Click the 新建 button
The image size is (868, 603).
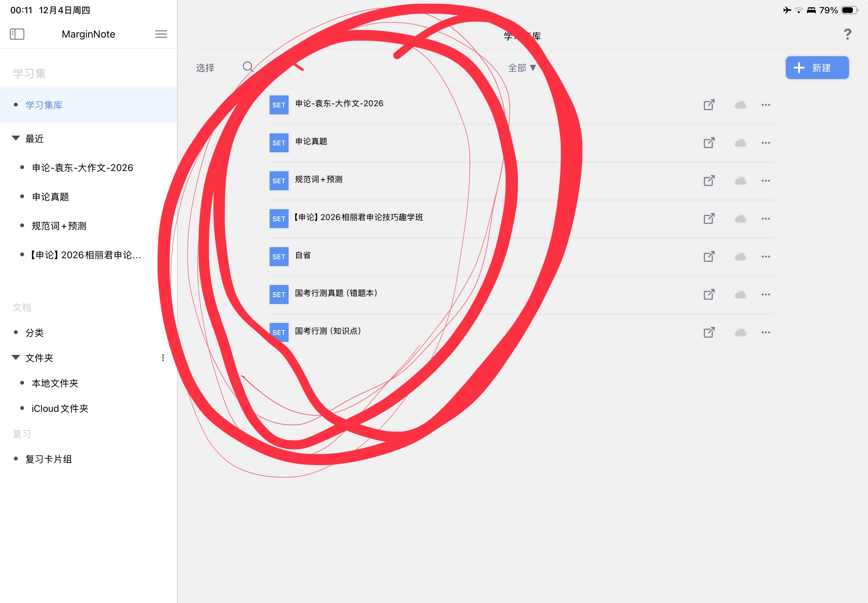coord(817,68)
